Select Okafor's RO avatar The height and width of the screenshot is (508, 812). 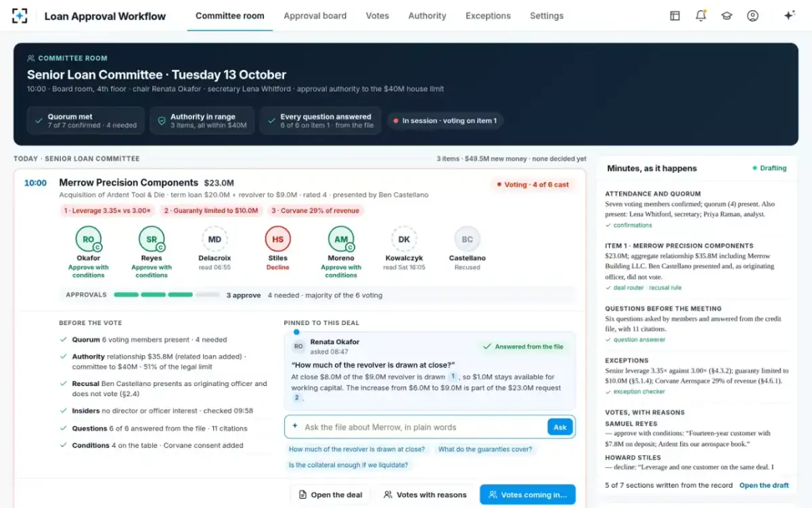point(88,239)
